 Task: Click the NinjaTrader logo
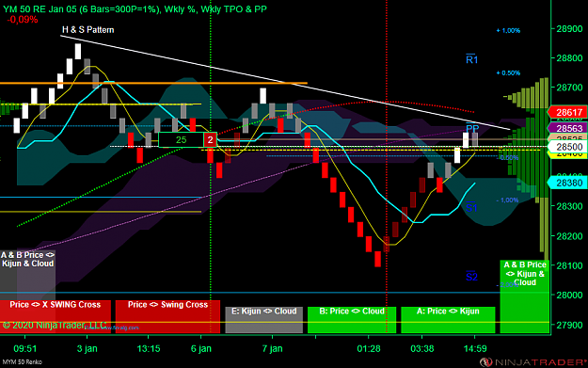(533, 362)
